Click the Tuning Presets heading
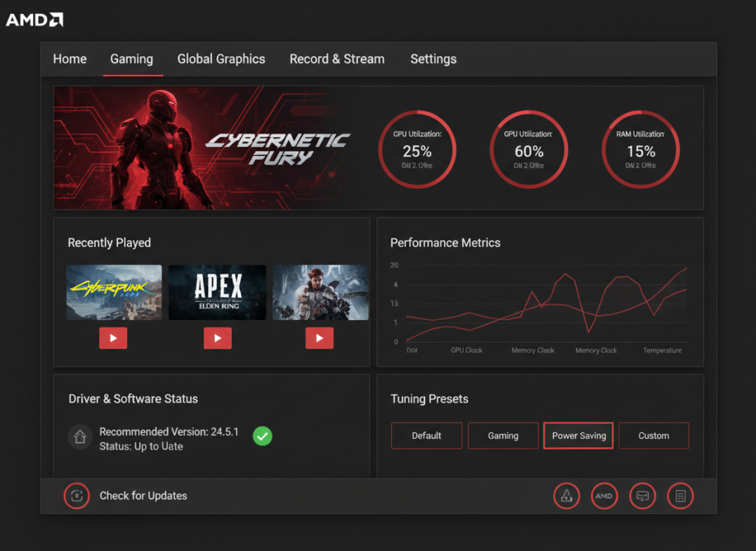Screen dimensions: 756x551 pos(430,399)
